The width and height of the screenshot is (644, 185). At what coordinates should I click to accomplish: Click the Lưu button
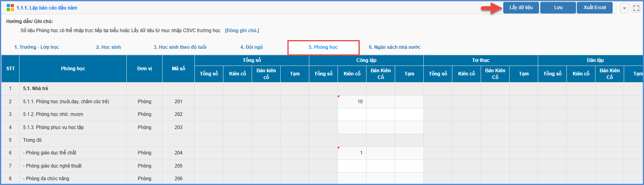coord(558,8)
